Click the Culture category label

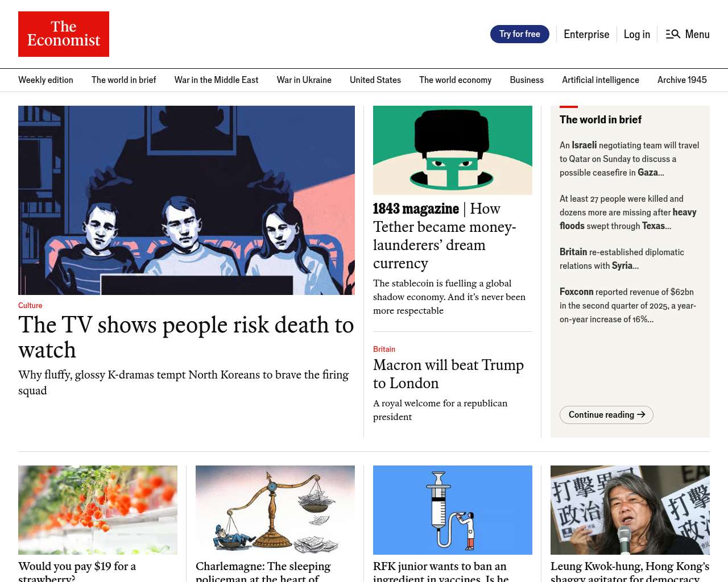pos(30,305)
